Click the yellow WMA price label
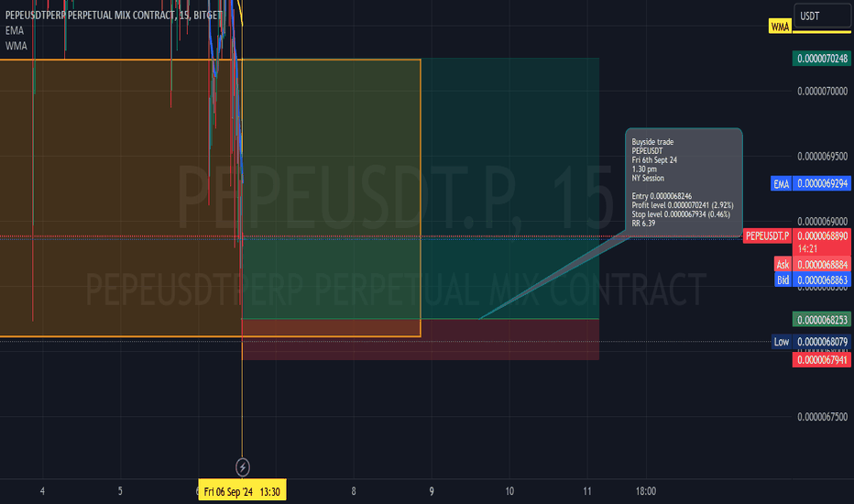Image resolution: width=854 pixels, height=504 pixels. click(780, 27)
